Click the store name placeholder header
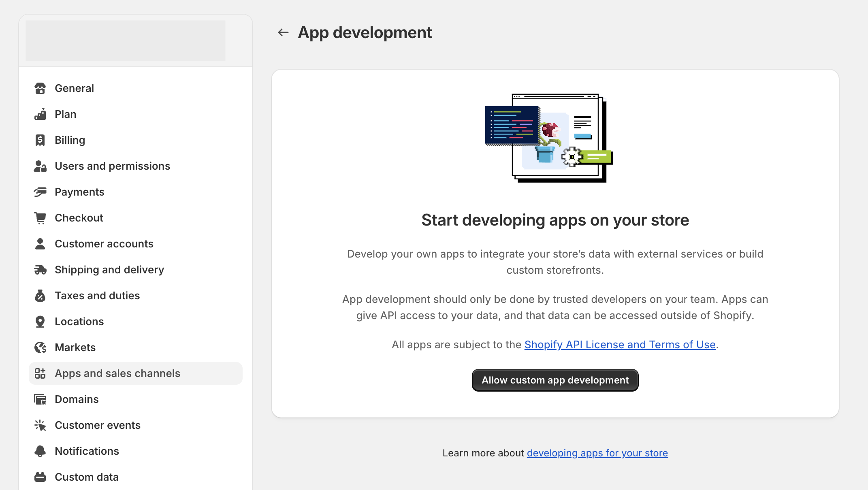This screenshot has width=868, height=490. 126,41
